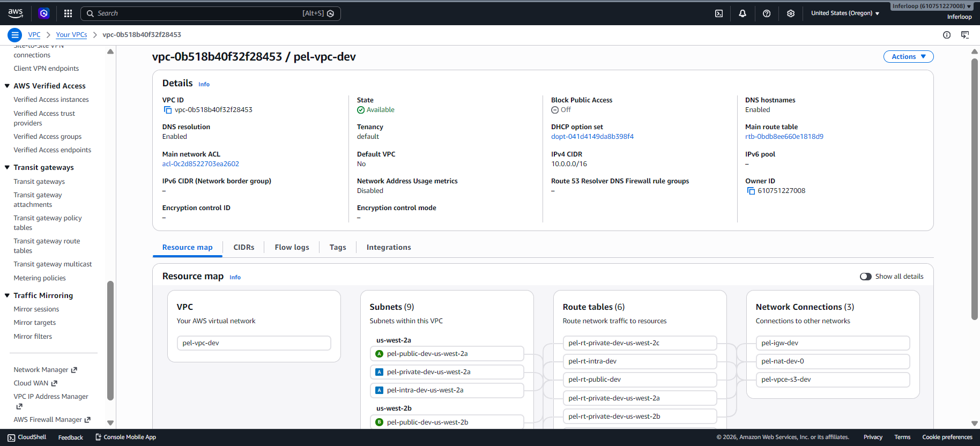Open the notifications bell
The height and width of the screenshot is (446, 980).
point(743,13)
